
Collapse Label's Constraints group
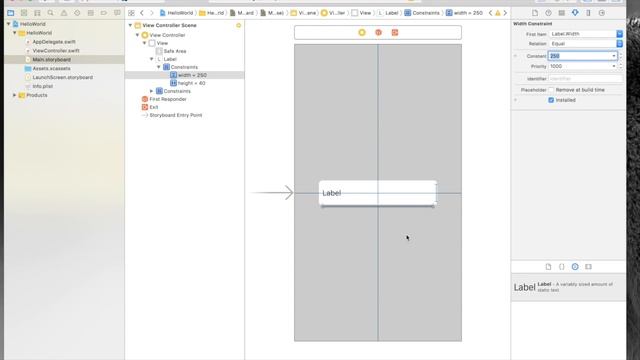click(159, 67)
